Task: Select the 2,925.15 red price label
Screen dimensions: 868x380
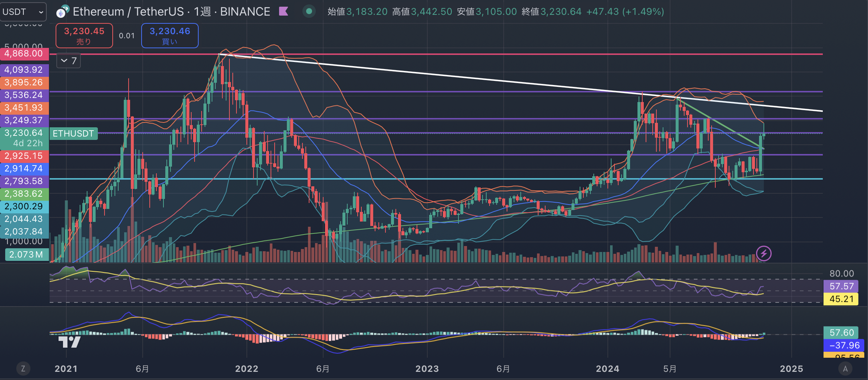Action: point(24,156)
